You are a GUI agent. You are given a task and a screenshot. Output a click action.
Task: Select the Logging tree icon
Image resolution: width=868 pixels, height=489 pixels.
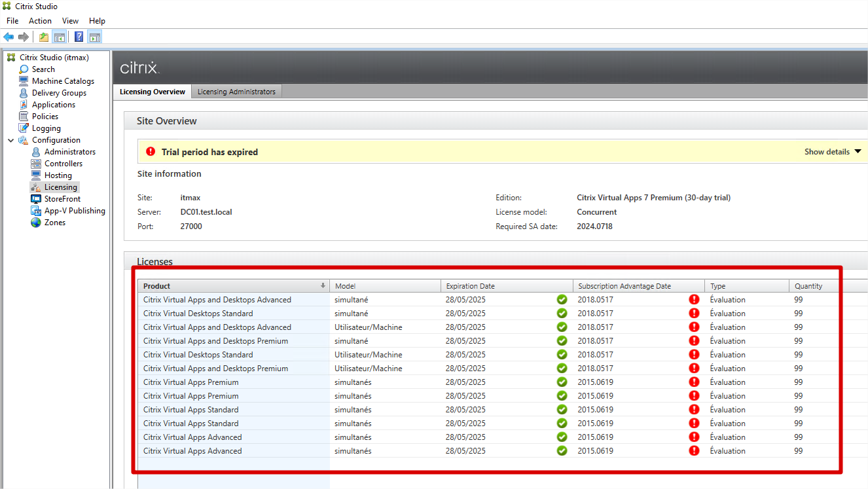click(x=24, y=128)
